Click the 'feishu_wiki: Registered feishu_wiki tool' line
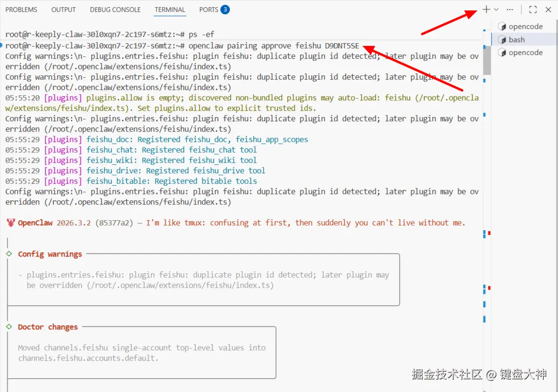 171,160
